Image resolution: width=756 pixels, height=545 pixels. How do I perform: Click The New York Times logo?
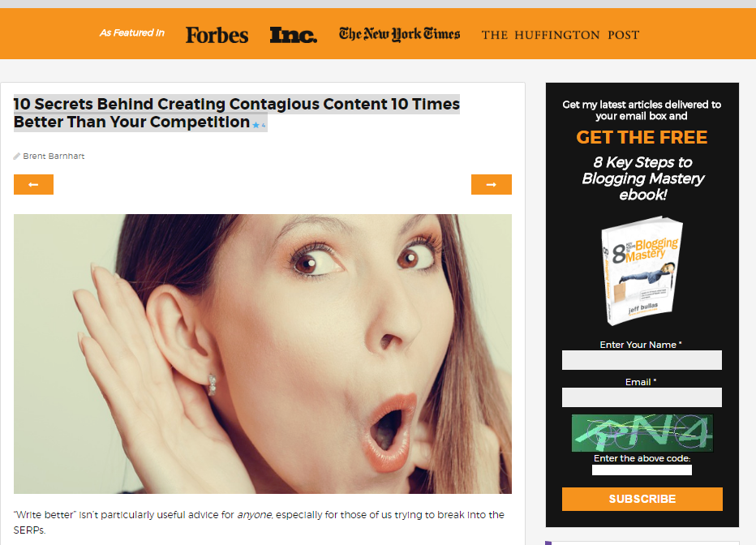tap(399, 34)
